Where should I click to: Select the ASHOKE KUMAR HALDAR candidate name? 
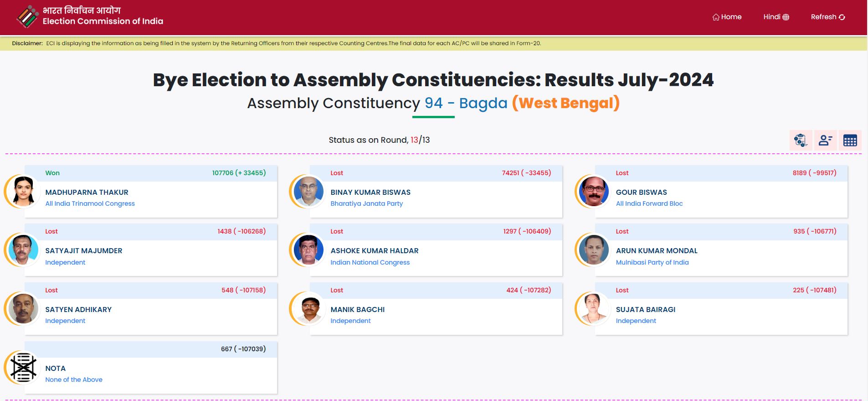pos(374,250)
